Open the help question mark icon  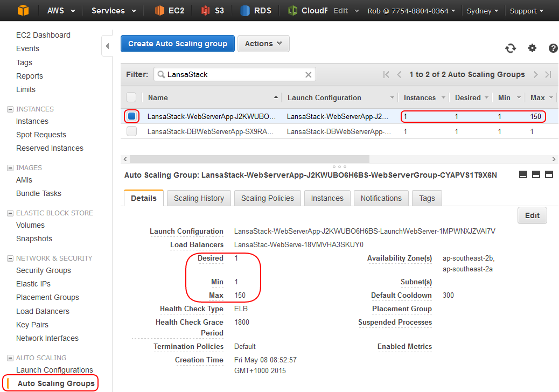553,48
